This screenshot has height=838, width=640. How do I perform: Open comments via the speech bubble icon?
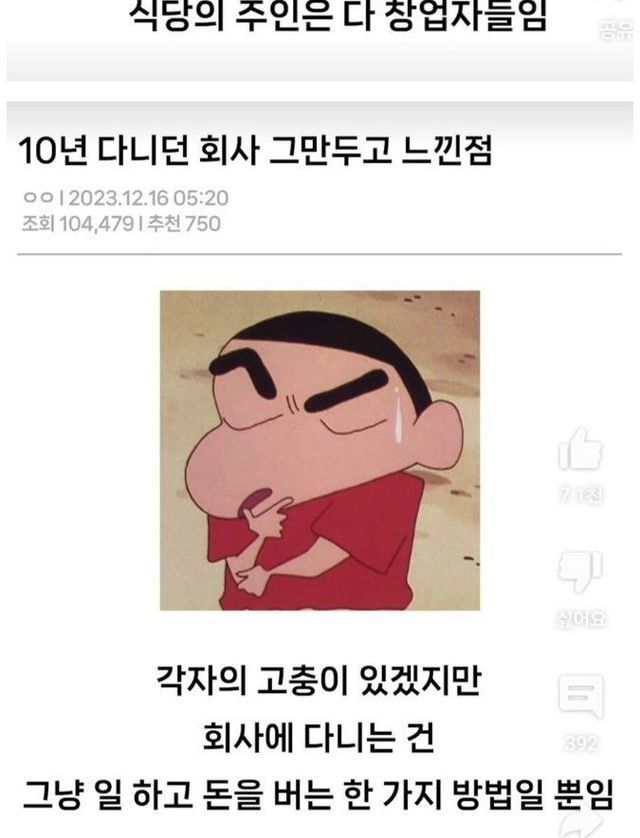pyautogui.click(x=581, y=695)
